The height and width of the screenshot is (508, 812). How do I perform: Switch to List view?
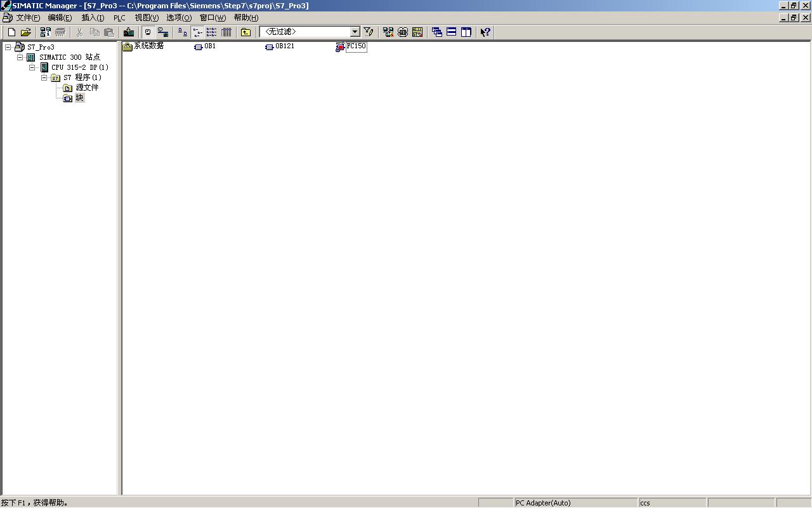tap(212, 32)
